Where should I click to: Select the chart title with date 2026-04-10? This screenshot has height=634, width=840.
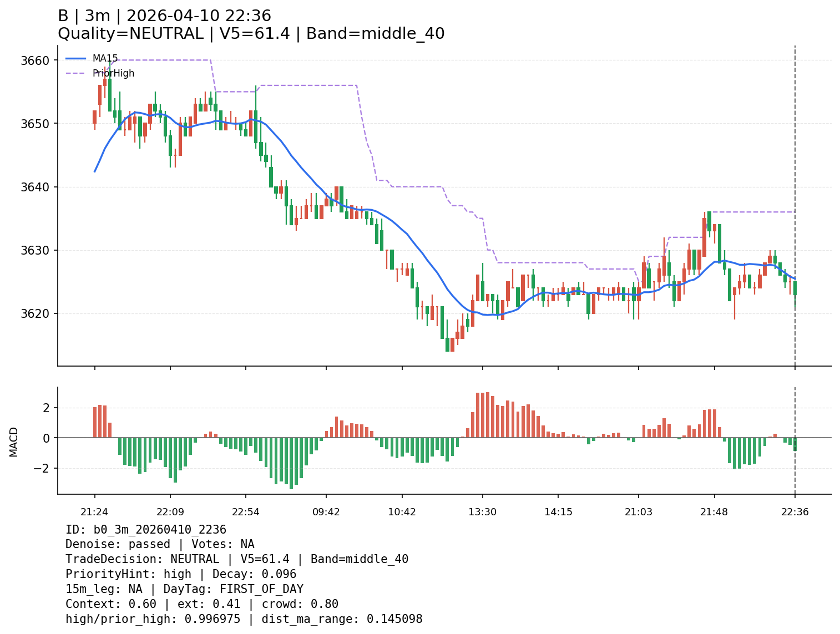pyautogui.click(x=164, y=16)
